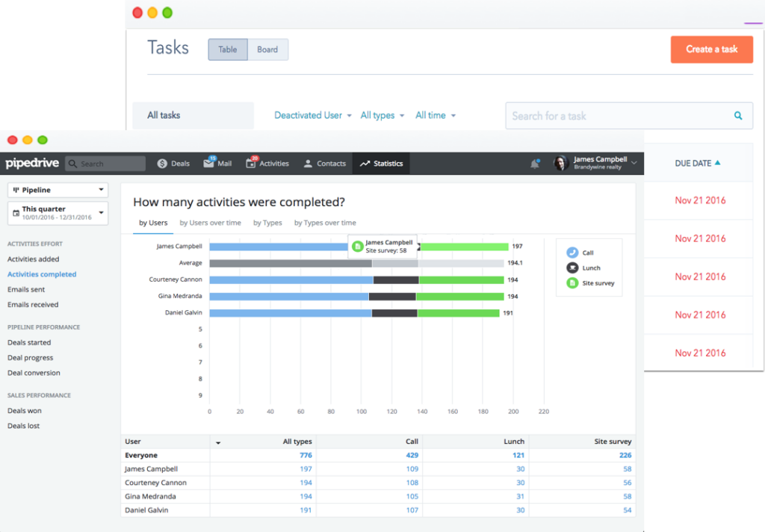This screenshot has width=765, height=532.
Task: Click Daniel Galvin Site survey count 54
Action: pos(628,510)
